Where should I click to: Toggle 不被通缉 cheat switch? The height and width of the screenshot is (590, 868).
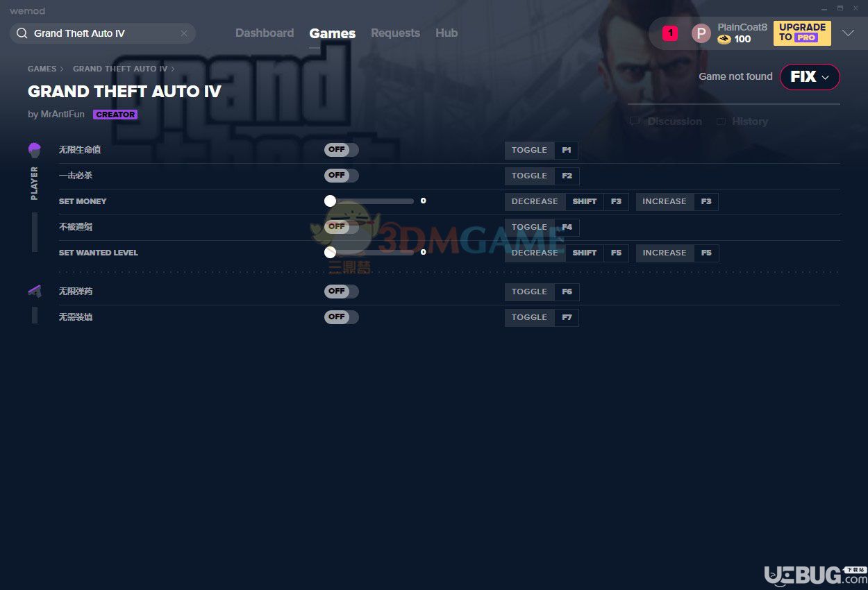coord(342,227)
